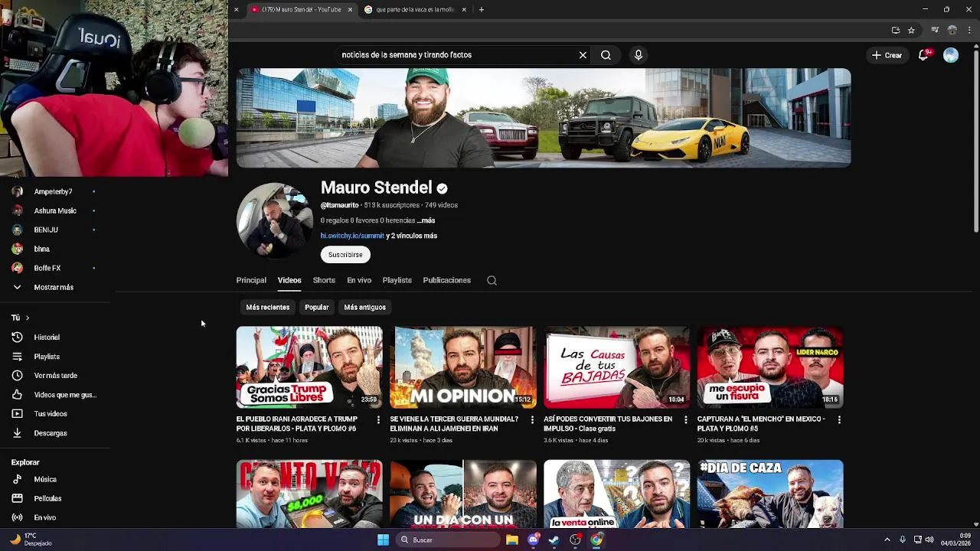The height and width of the screenshot is (551, 980).
Task: Open the notifications bell
Action: [x=923, y=55]
